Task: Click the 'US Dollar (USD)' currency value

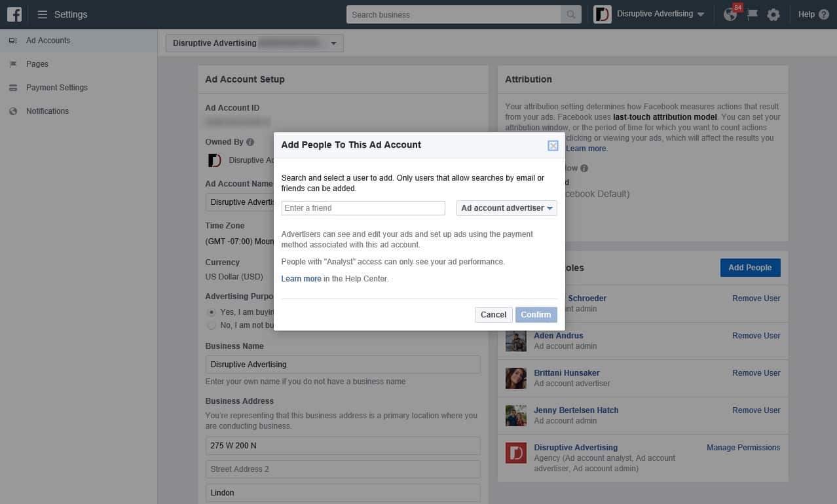Action: [234, 277]
